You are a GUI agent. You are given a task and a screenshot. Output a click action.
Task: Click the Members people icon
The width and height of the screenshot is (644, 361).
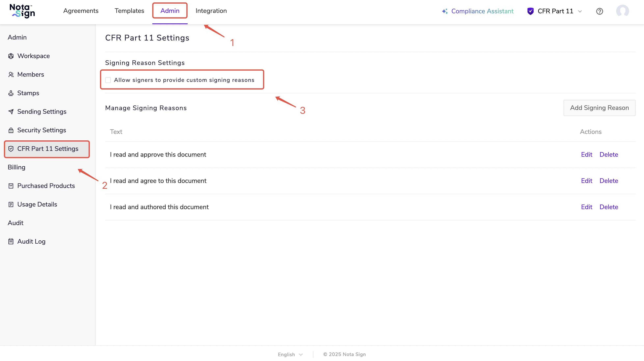(x=11, y=75)
